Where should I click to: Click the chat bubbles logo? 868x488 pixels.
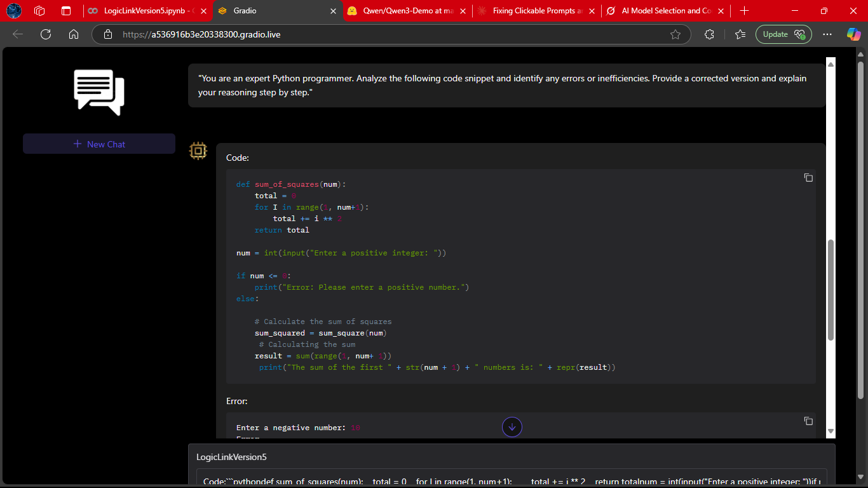[99, 93]
